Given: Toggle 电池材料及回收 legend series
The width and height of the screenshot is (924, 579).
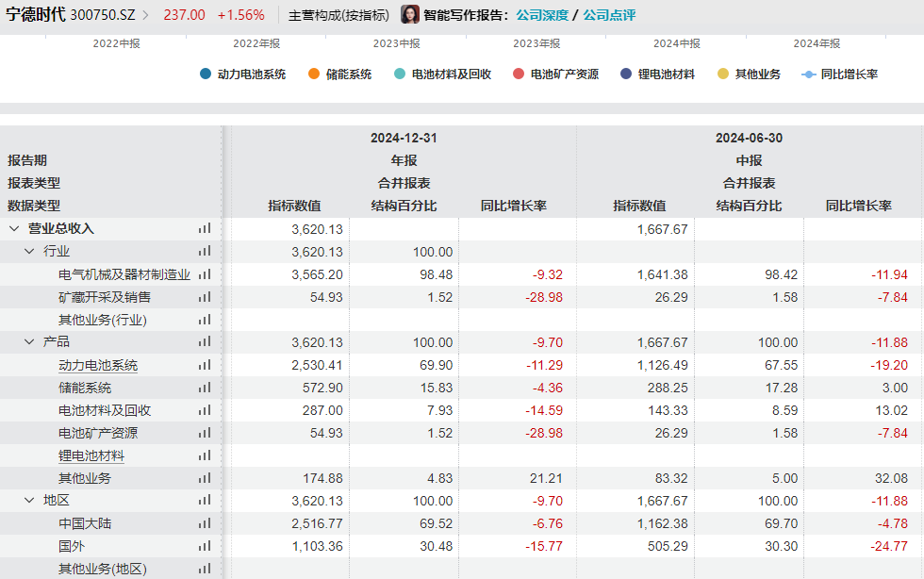Looking at the screenshot, I should [x=442, y=74].
